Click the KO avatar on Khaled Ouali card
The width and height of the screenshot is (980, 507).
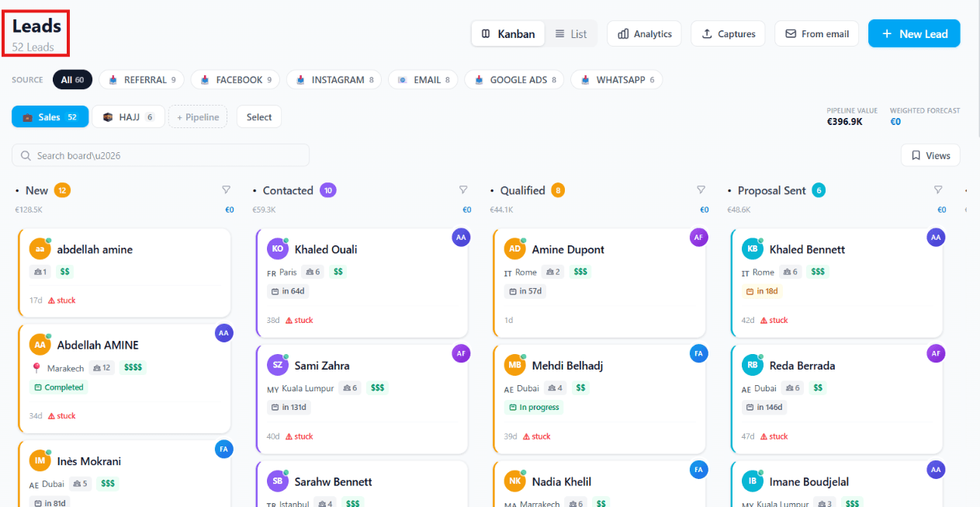[278, 249]
